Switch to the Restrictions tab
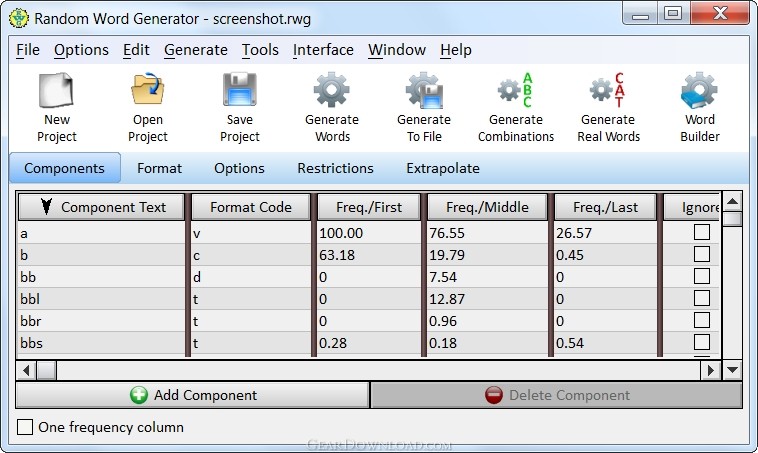This screenshot has width=758, height=453. pos(335,168)
